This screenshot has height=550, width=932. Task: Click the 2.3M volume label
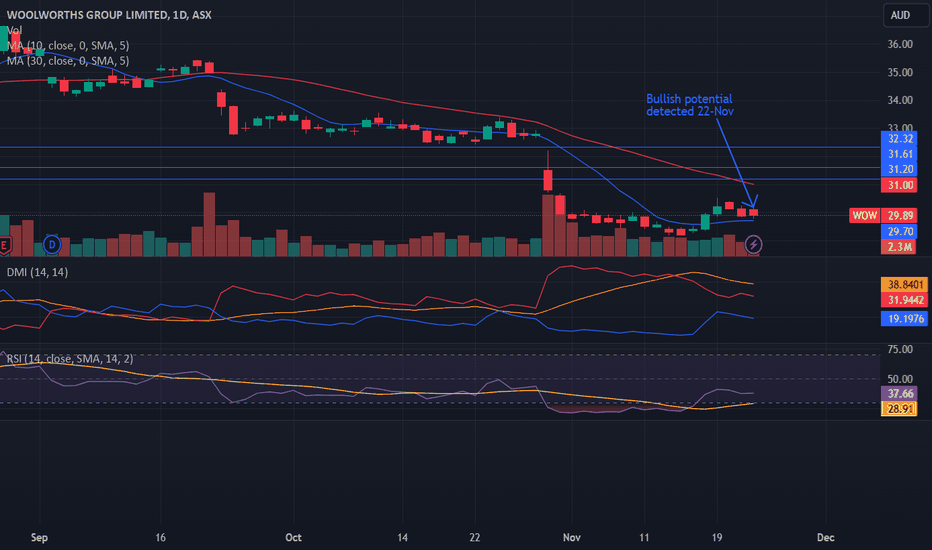tap(899, 247)
